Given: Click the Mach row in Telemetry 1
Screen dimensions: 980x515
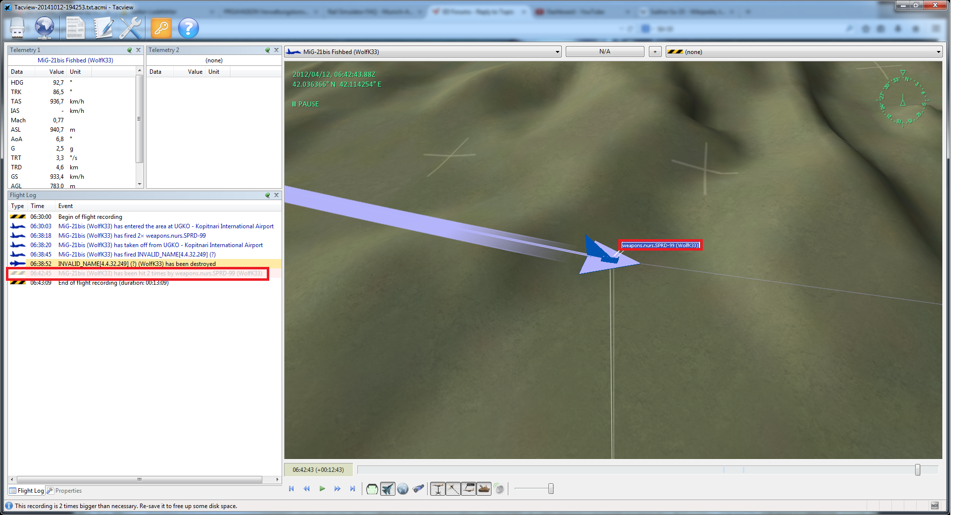Looking at the screenshot, I should tap(72, 120).
